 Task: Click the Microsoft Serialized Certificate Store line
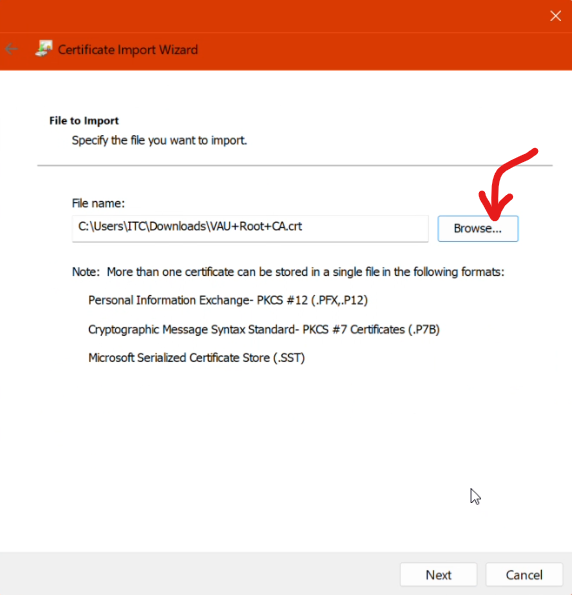click(x=196, y=358)
